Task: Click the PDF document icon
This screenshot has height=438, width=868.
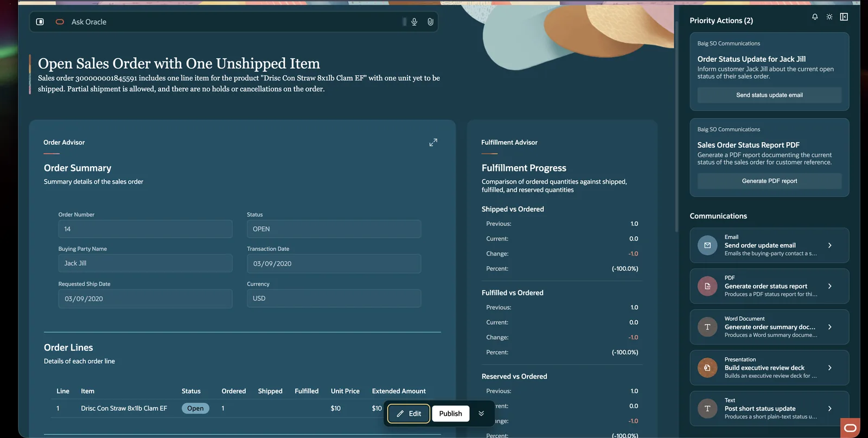Action: click(x=707, y=286)
